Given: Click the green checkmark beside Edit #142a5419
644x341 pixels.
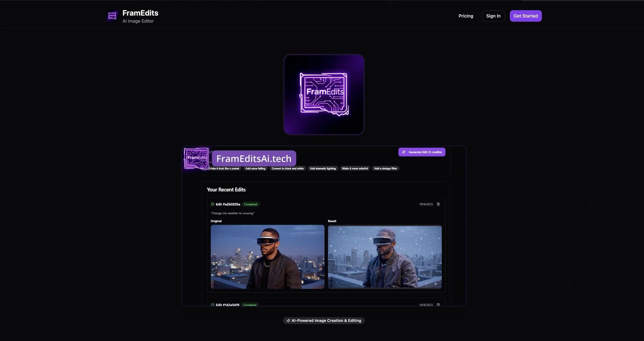Looking at the screenshot, I should (212, 305).
